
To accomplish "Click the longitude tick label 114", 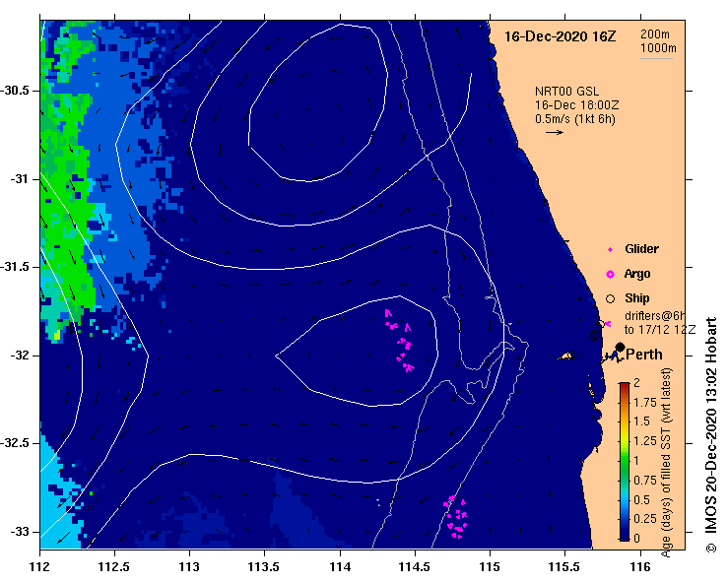I will 340,567.
